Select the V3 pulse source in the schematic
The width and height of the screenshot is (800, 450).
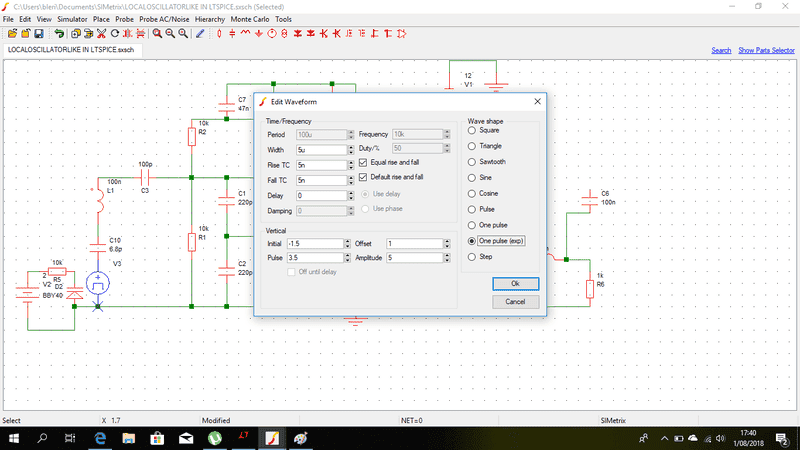97,283
